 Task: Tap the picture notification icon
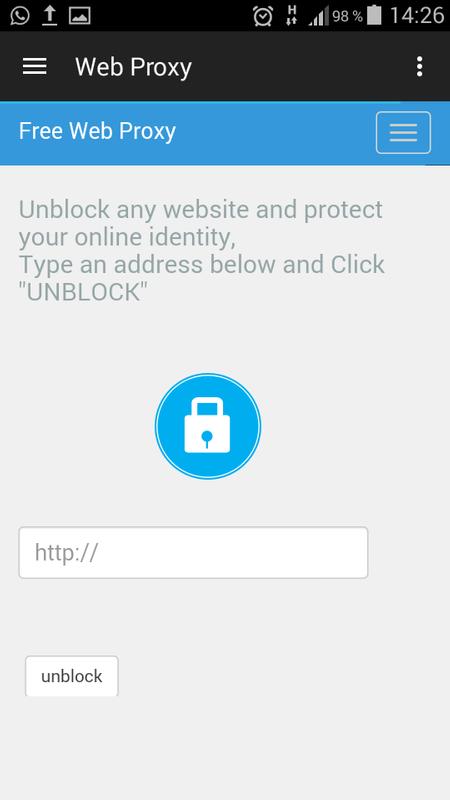click(x=80, y=16)
